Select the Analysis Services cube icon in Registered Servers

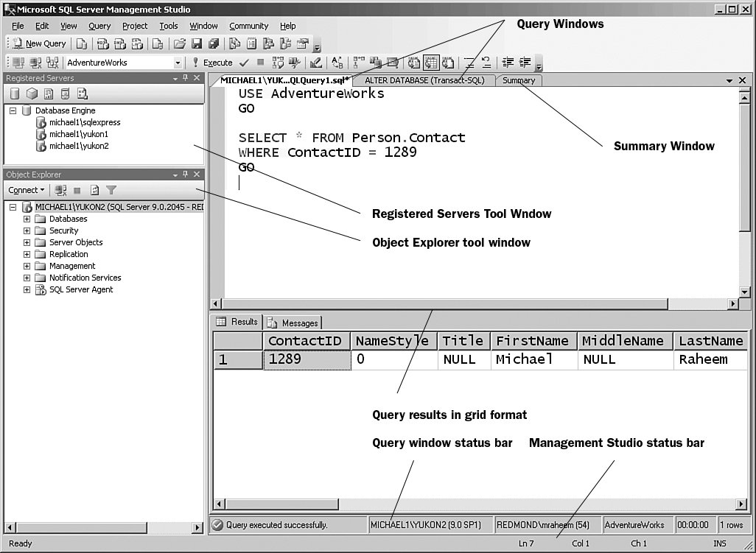point(32,94)
